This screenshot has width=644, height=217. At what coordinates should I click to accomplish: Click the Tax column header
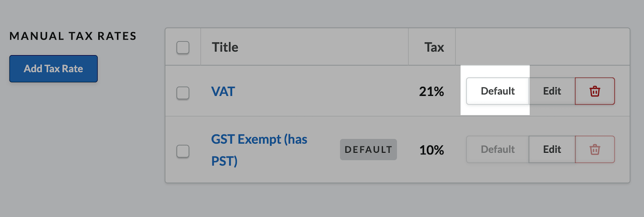pos(434,47)
